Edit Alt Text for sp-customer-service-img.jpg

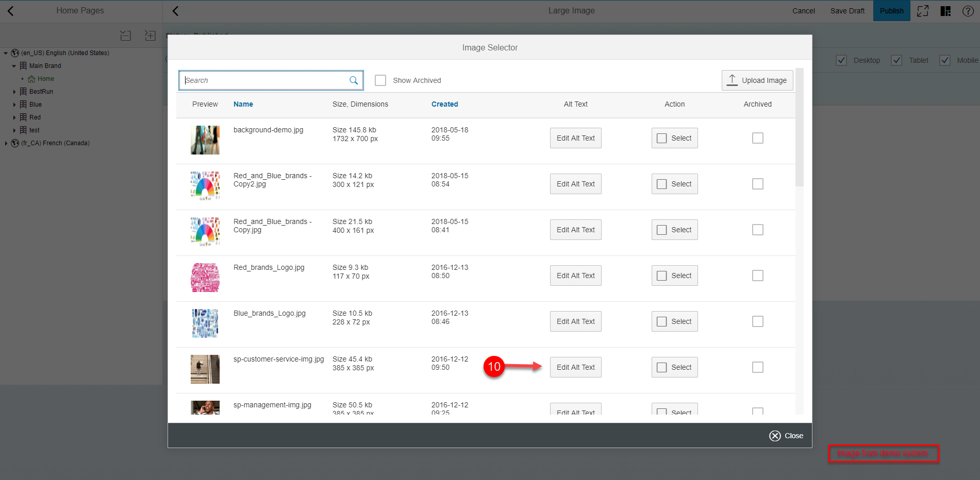[576, 367]
